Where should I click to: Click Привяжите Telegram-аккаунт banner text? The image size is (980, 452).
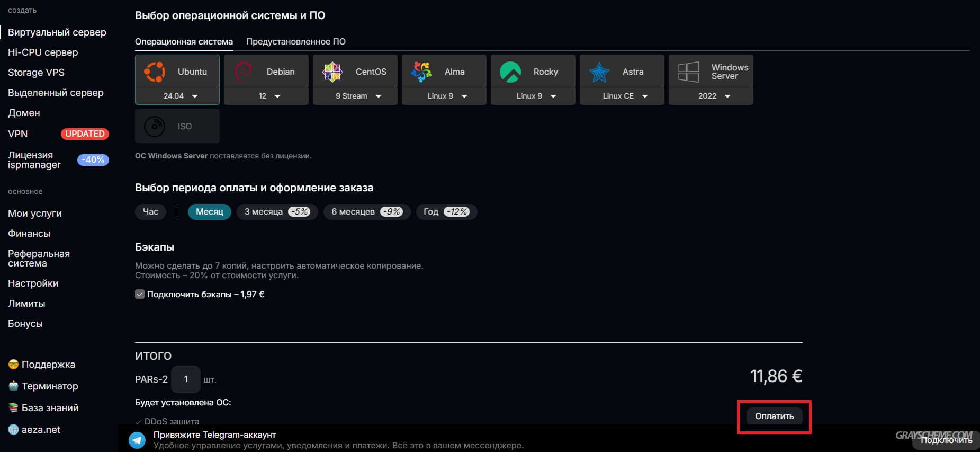[215, 435]
